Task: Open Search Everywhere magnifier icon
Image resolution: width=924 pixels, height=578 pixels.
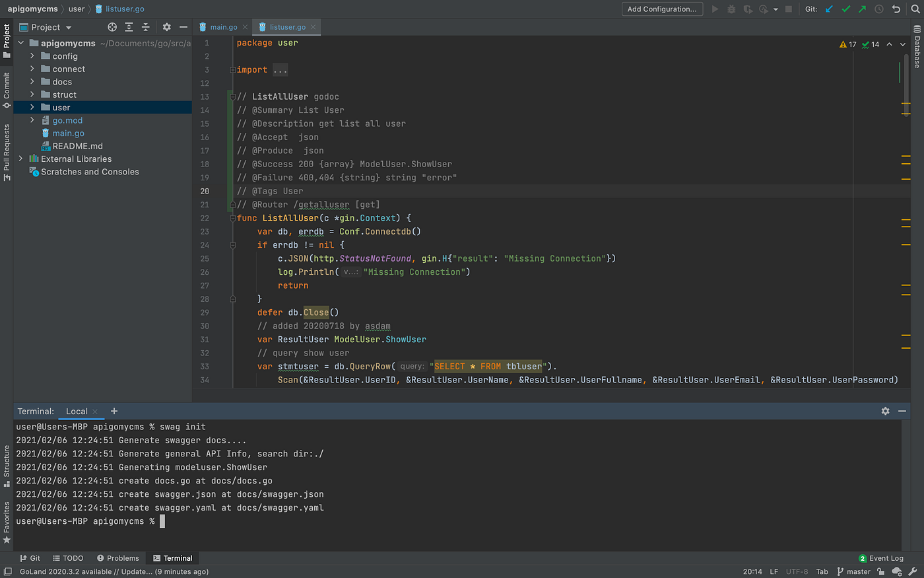Action: (915, 9)
